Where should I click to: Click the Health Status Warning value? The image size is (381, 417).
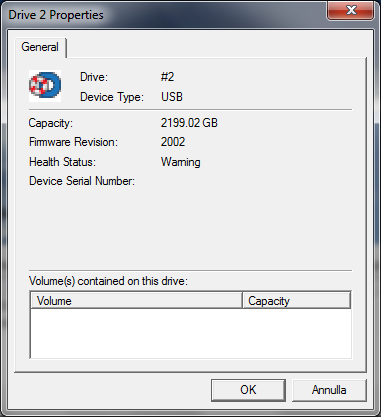(x=181, y=162)
